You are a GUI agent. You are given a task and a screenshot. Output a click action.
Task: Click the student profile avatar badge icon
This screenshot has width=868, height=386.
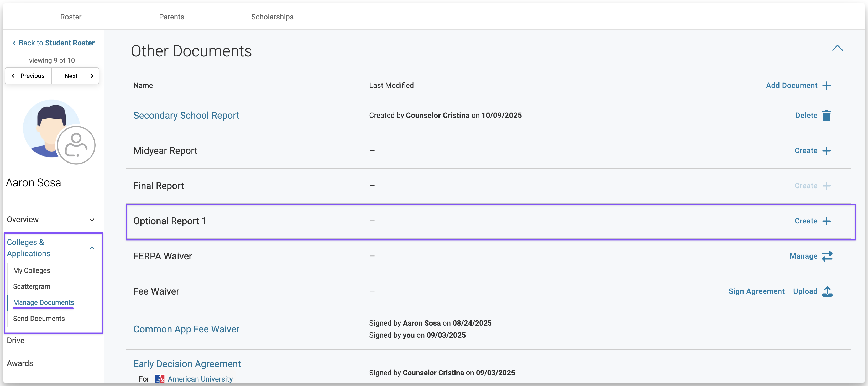[76, 145]
